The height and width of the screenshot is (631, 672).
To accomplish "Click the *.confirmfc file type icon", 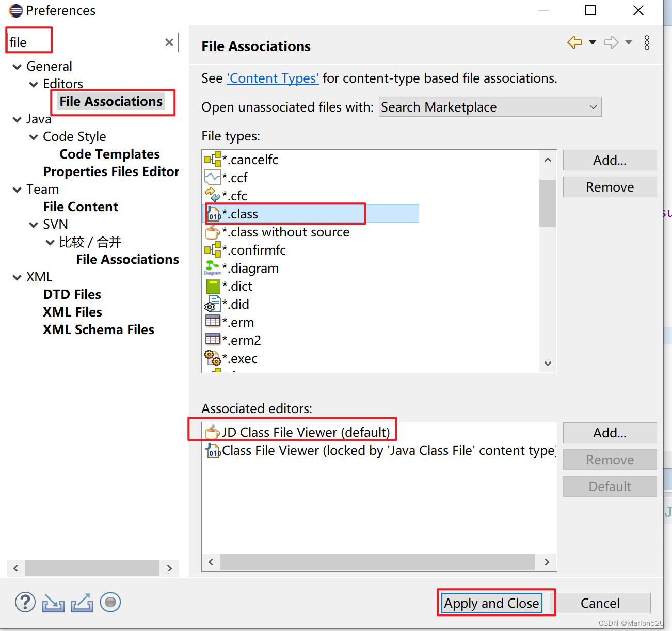I will (x=213, y=250).
